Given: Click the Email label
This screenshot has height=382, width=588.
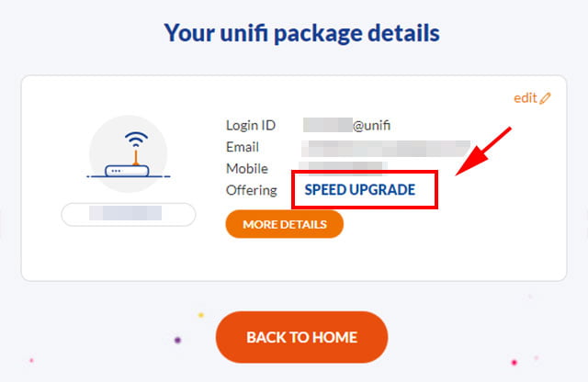Looking at the screenshot, I should click(x=243, y=147).
